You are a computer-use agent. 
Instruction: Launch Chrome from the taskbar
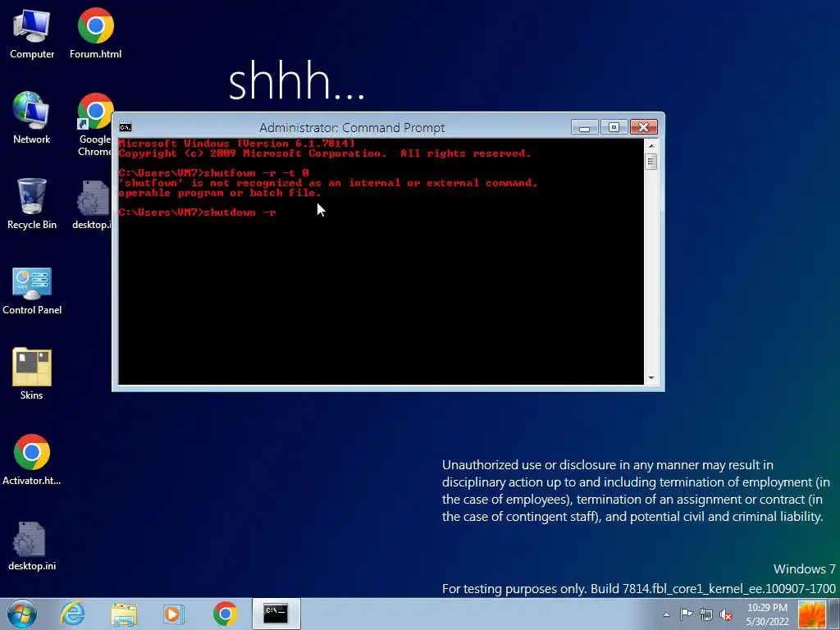pyautogui.click(x=225, y=614)
